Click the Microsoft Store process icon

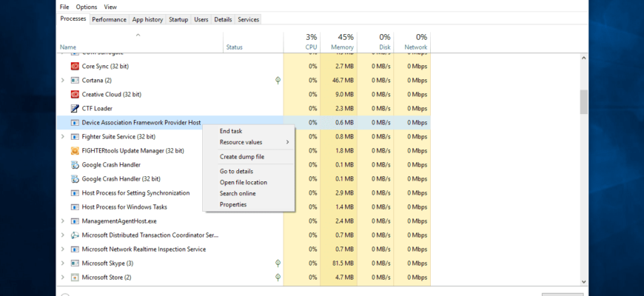(75, 277)
